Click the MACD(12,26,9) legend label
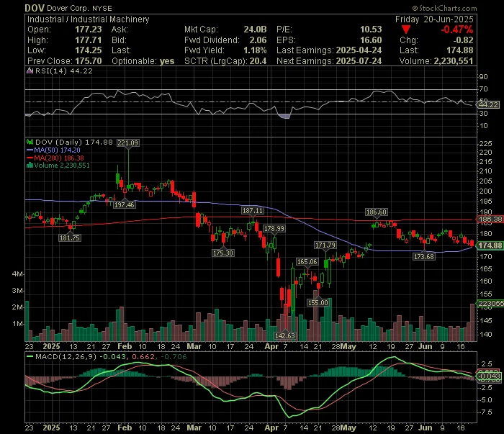This screenshot has height=434, width=504. (x=66, y=356)
